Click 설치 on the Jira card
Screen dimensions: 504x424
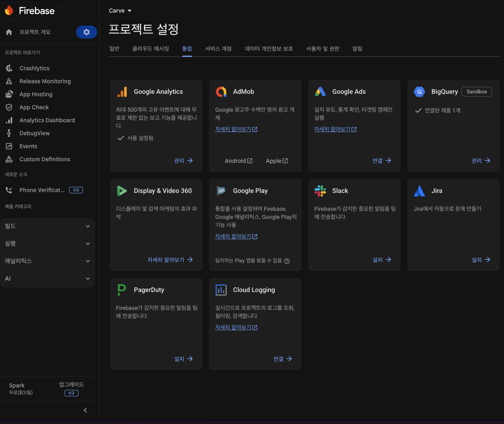click(x=481, y=260)
